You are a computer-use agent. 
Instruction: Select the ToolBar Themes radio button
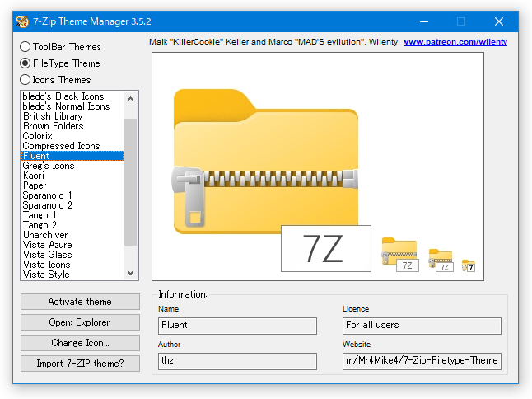[25, 46]
